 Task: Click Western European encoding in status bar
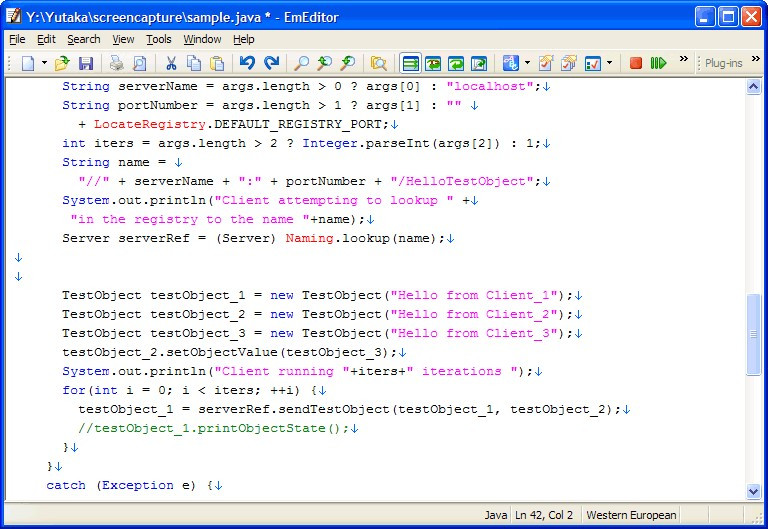pos(631,515)
